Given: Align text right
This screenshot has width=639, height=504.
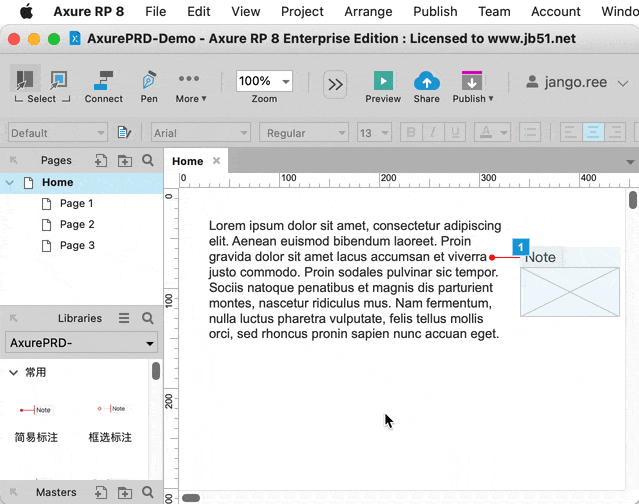Looking at the screenshot, I should [x=615, y=132].
